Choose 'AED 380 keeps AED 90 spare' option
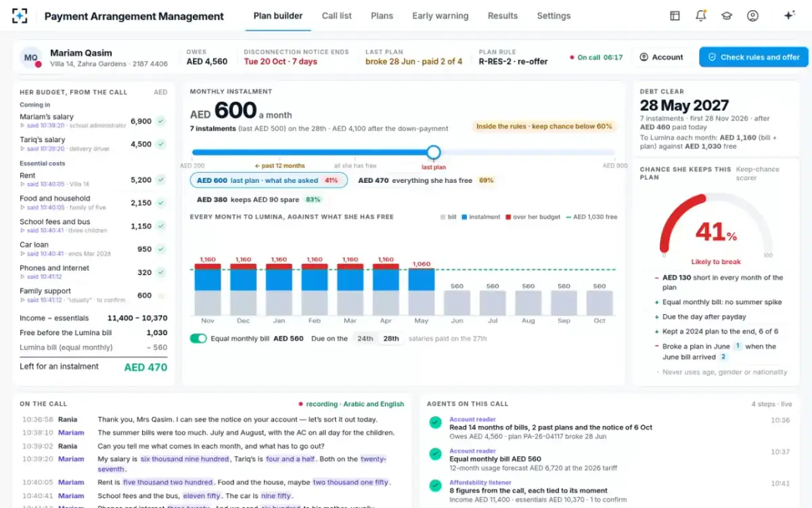 [x=258, y=200]
